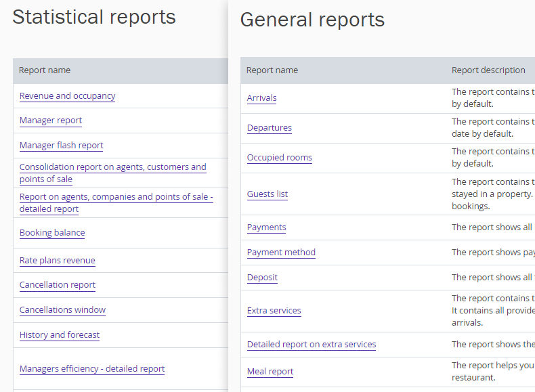The width and height of the screenshot is (535, 392).
Task: Open the Manager report link
Action: (x=51, y=121)
